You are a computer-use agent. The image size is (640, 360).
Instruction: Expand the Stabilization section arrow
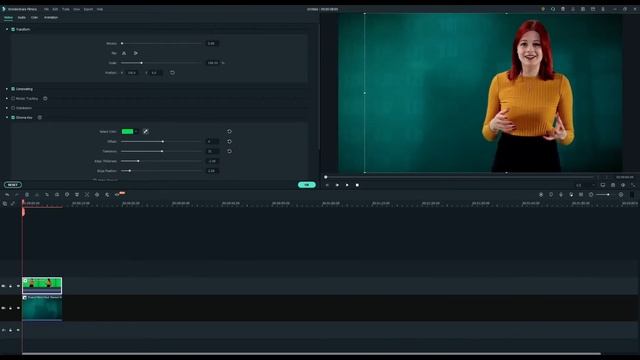tap(7, 108)
